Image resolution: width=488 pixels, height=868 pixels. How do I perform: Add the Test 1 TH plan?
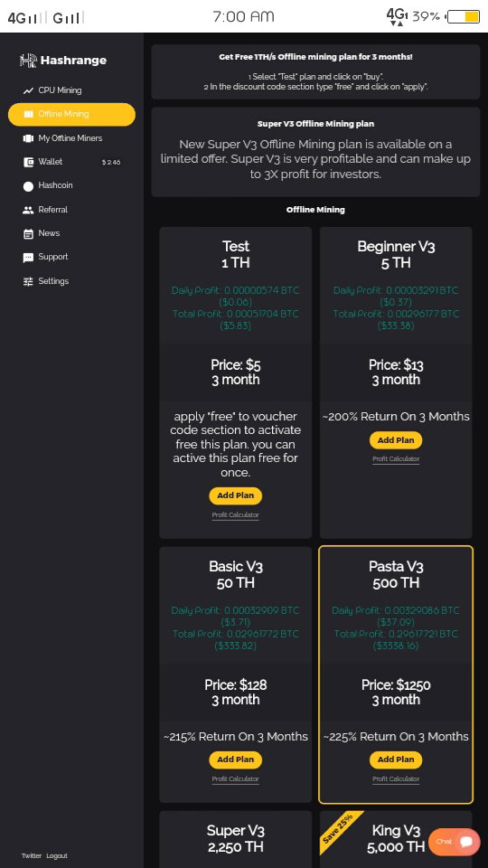(x=235, y=495)
